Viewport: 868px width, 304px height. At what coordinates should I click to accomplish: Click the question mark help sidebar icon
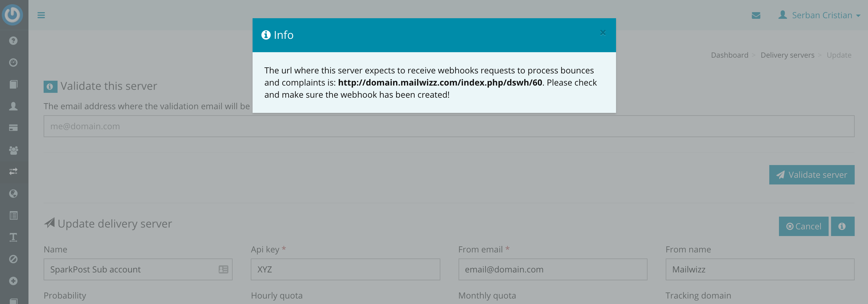[x=14, y=41]
